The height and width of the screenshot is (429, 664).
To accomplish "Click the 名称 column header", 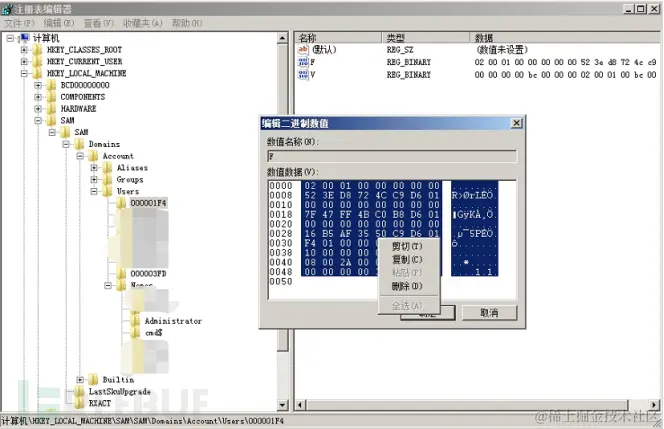I will (338, 38).
